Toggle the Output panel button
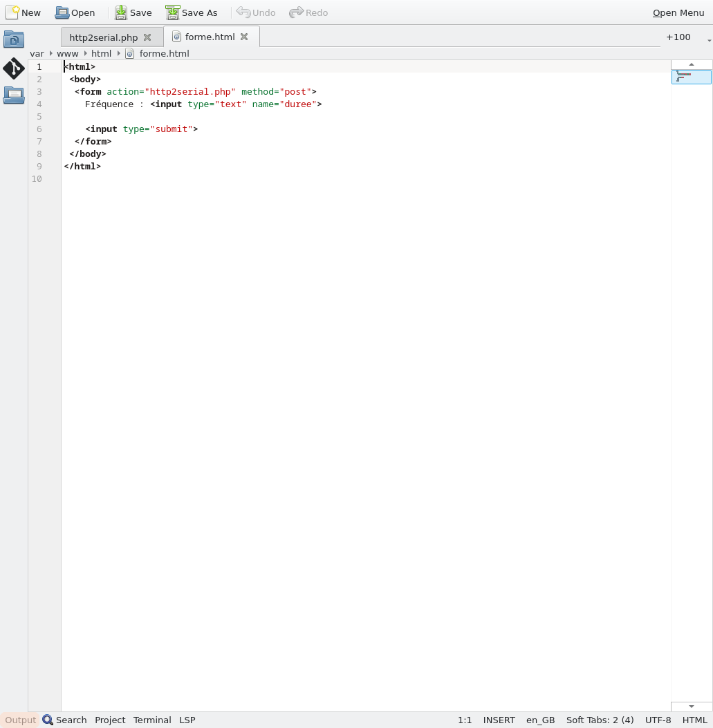713x728 pixels. 21,720
